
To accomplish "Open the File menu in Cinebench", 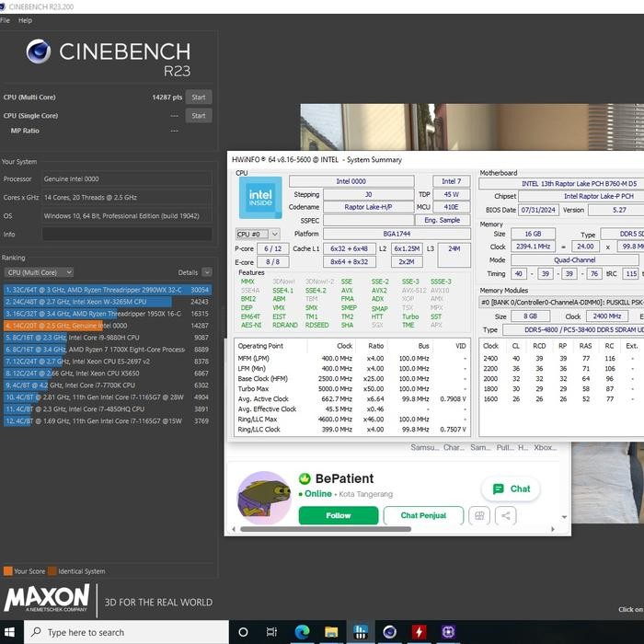I will (6, 20).
